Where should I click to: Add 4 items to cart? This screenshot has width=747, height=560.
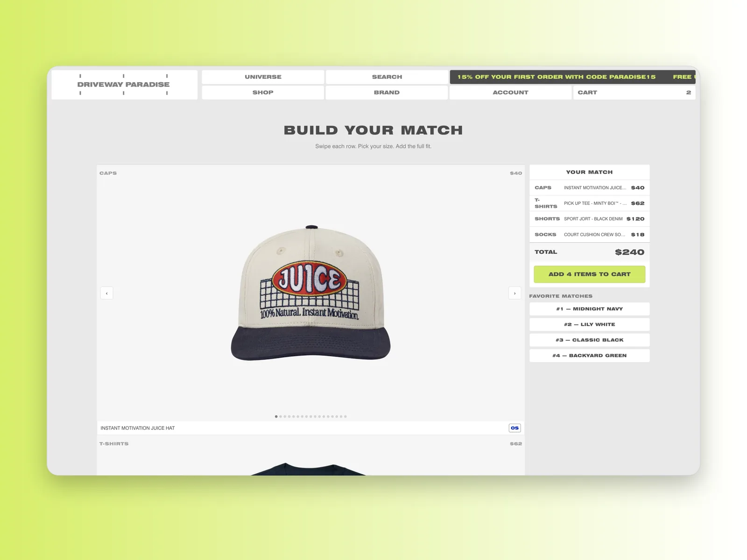589,274
